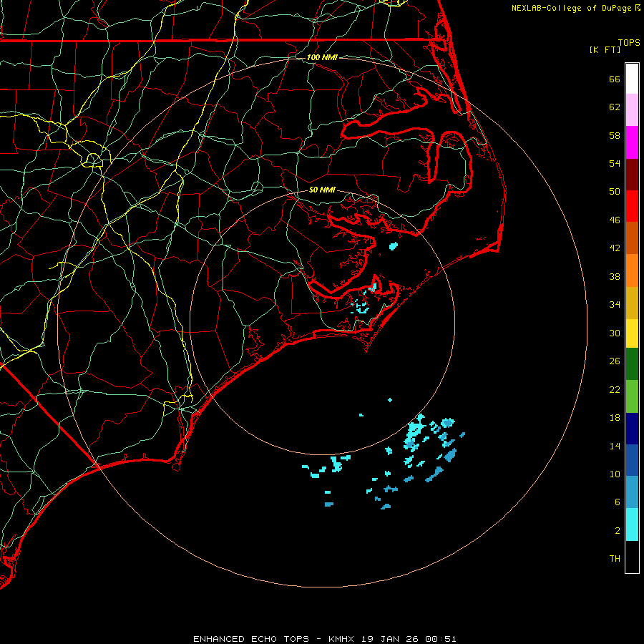Click the NEXLAB-College of DuPage credit text
Image resolution: width=644 pixels, height=644 pixels.
tap(572, 8)
